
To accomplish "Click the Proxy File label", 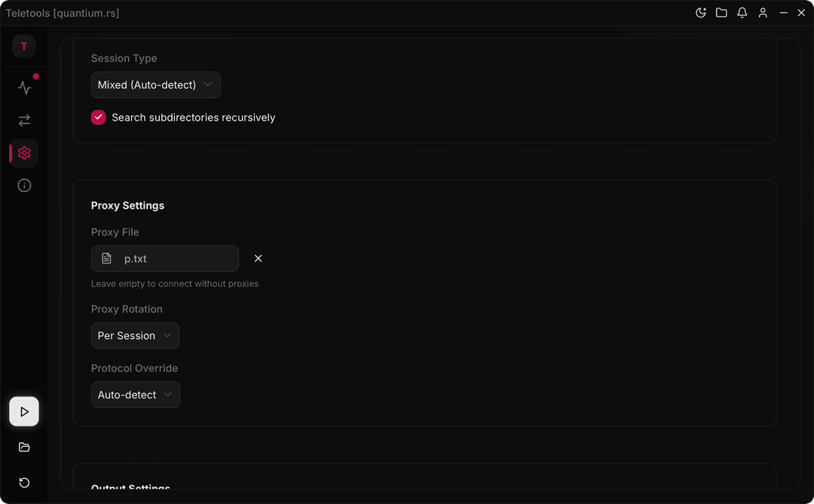I will [x=115, y=232].
